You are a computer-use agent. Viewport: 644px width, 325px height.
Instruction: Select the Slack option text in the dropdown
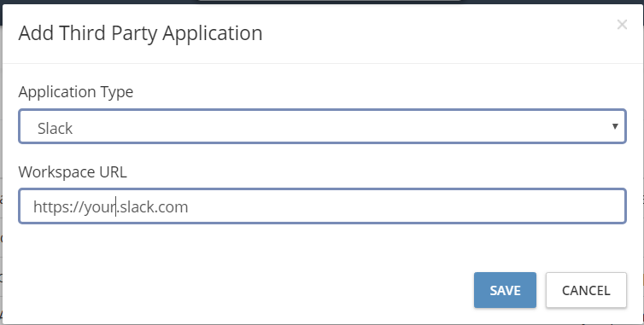pyautogui.click(x=55, y=129)
